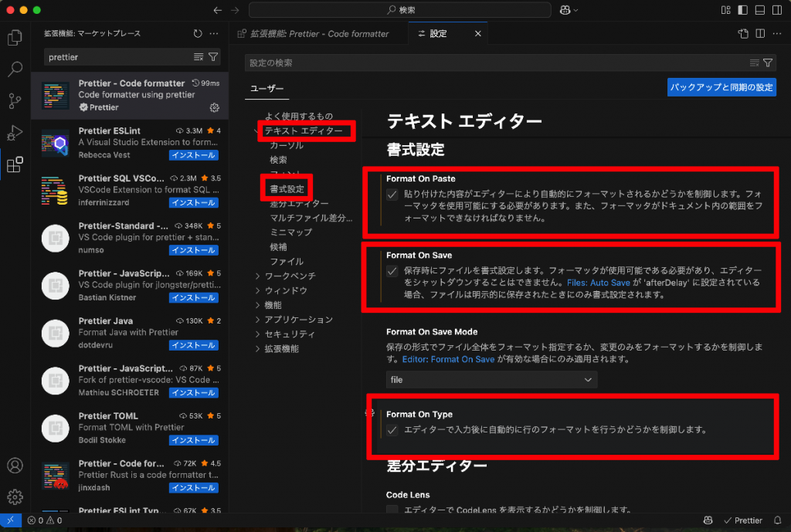Select the ユーザー settings scope tab
Image resolution: width=791 pixels, height=532 pixels.
pyautogui.click(x=266, y=88)
